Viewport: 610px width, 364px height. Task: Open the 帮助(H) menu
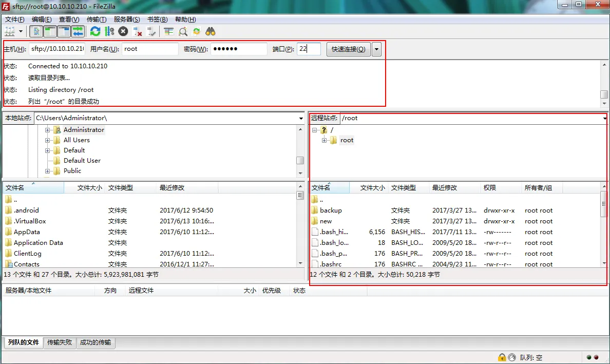coord(185,20)
